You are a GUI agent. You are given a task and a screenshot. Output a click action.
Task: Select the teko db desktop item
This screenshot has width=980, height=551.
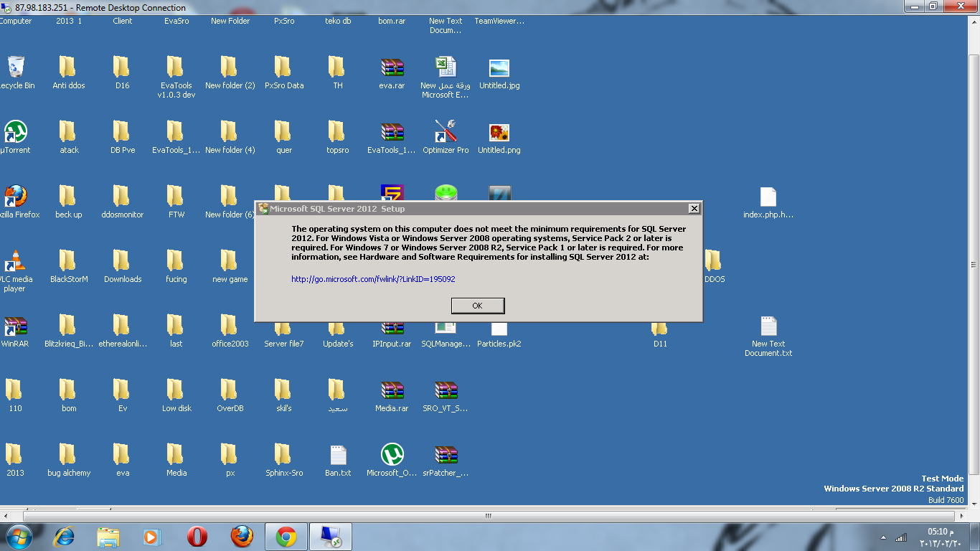coord(338,21)
